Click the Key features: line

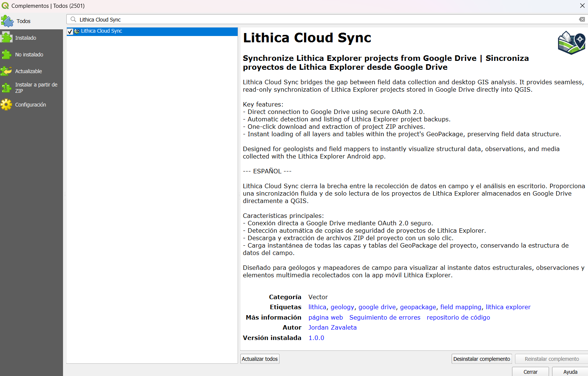263,104
